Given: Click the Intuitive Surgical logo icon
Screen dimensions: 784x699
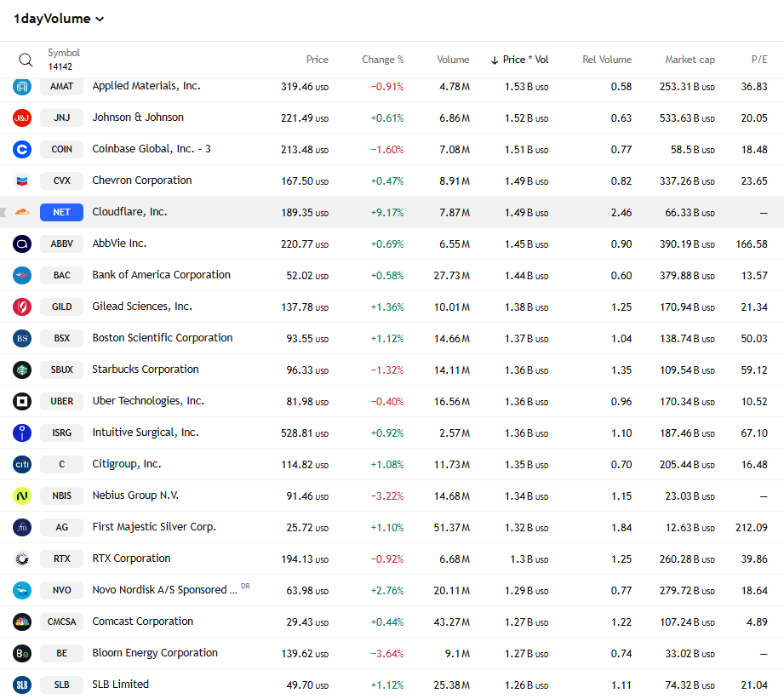Looking at the screenshot, I should point(22,433).
